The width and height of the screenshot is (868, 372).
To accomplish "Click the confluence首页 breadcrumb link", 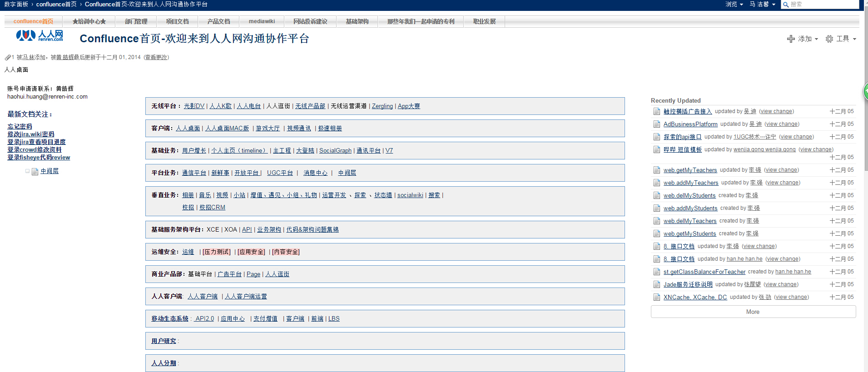I will click(56, 4).
